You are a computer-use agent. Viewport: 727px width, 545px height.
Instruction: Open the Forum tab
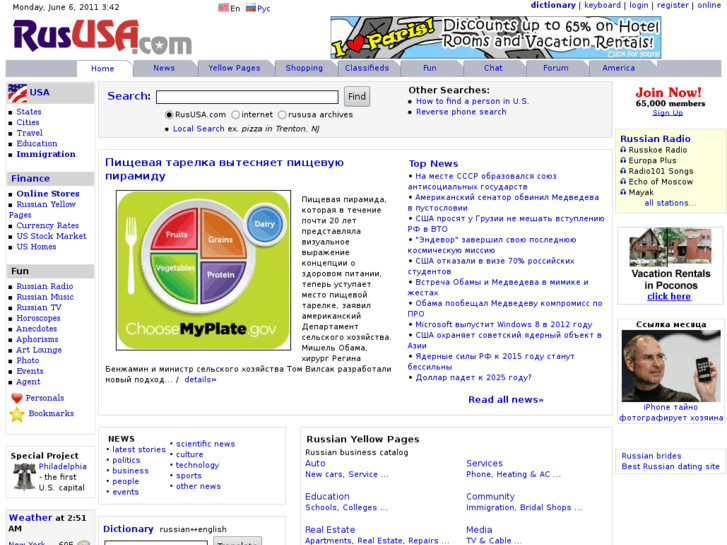[556, 68]
